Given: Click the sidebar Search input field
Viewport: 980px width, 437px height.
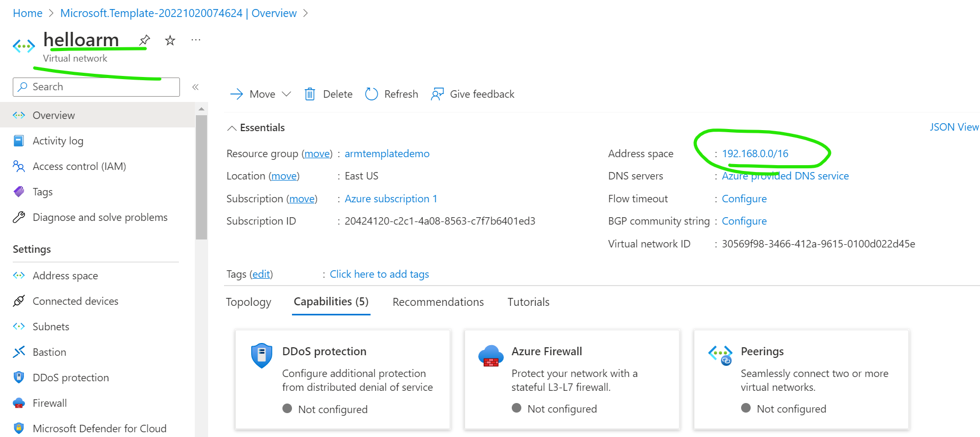Looking at the screenshot, I should [x=96, y=87].
